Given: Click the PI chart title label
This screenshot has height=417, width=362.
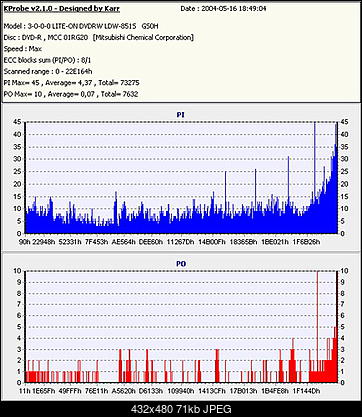Looking at the screenshot, I should [x=180, y=115].
